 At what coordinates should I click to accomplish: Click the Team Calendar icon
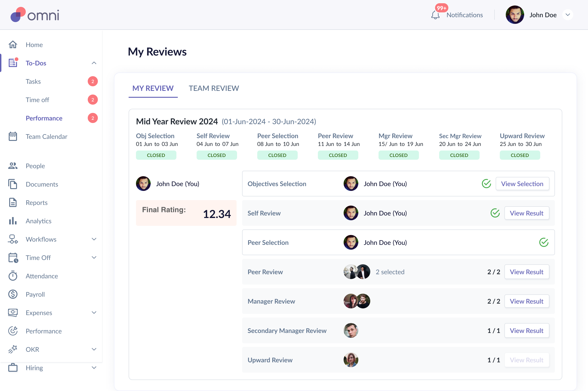(x=13, y=136)
